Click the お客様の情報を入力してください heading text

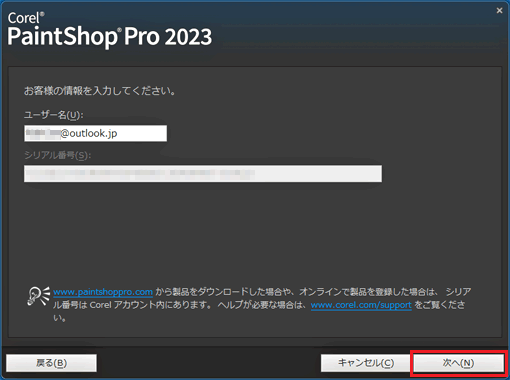pyautogui.click(x=100, y=91)
